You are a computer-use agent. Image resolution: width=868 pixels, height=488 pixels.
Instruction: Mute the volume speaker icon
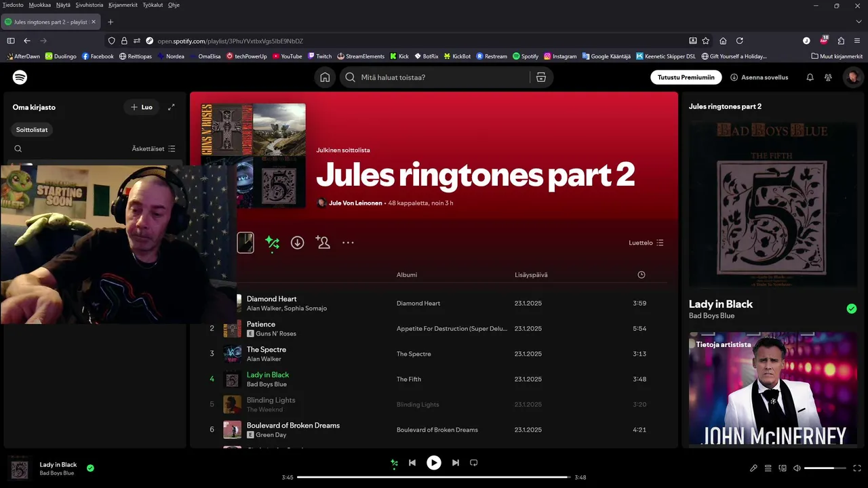[x=797, y=468]
